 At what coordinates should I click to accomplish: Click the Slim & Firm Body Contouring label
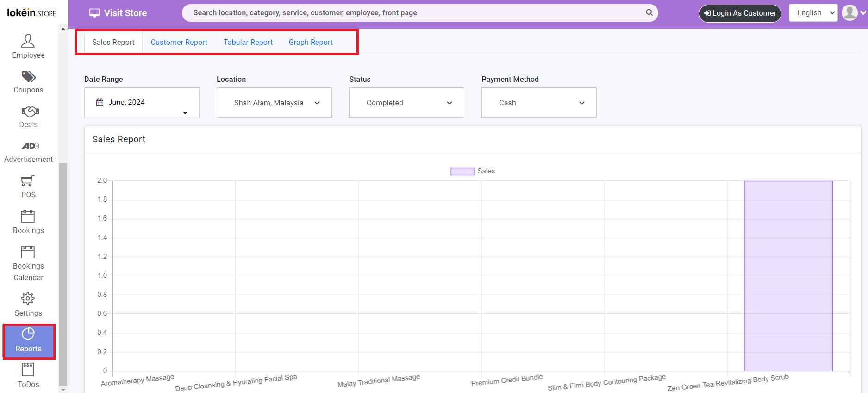click(x=606, y=383)
